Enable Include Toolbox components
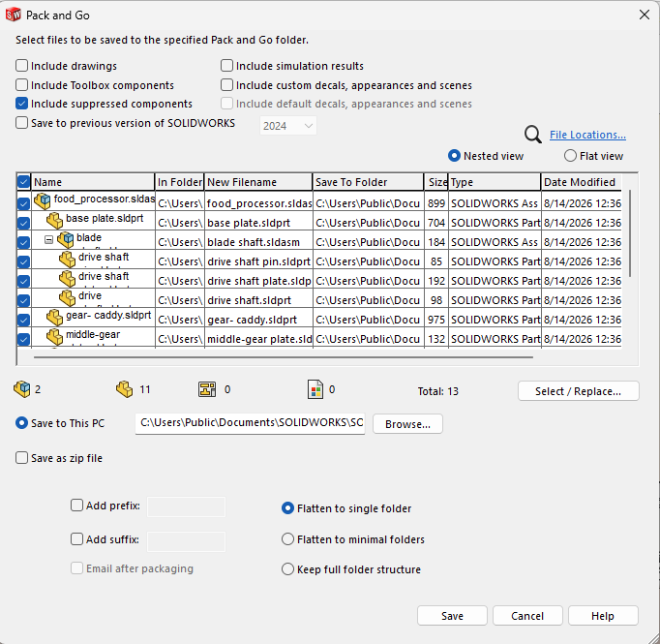Image resolution: width=660 pixels, height=644 pixels. coord(21,84)
